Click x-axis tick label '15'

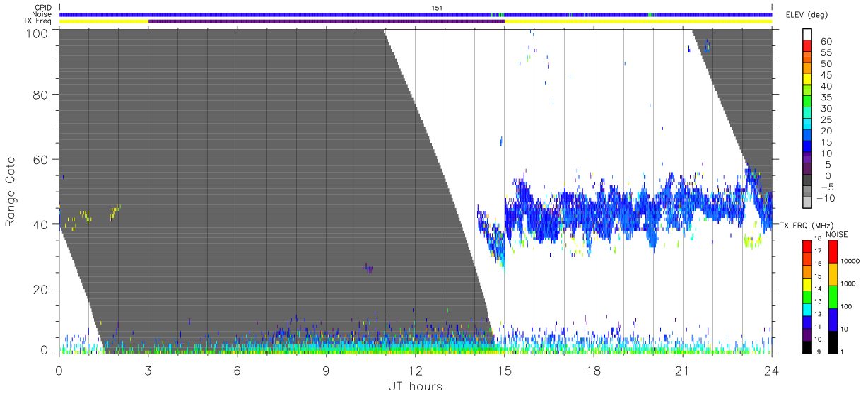tap(504, 370)
